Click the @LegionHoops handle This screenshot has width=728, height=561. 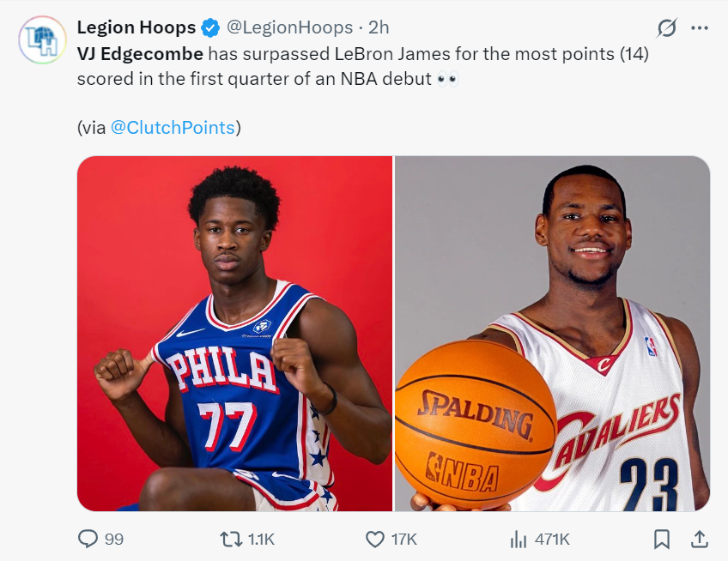click(289, 28)
